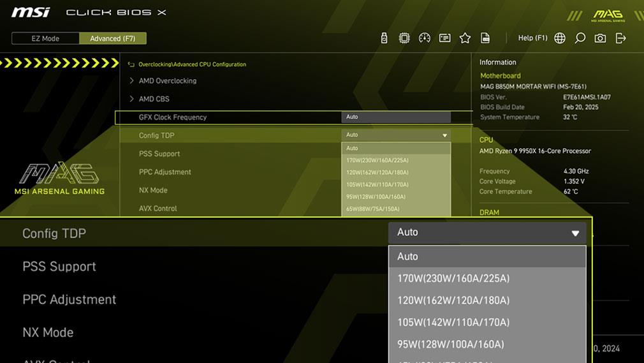Change language via the globe icon
644x363 pixels.
(560, 38)
